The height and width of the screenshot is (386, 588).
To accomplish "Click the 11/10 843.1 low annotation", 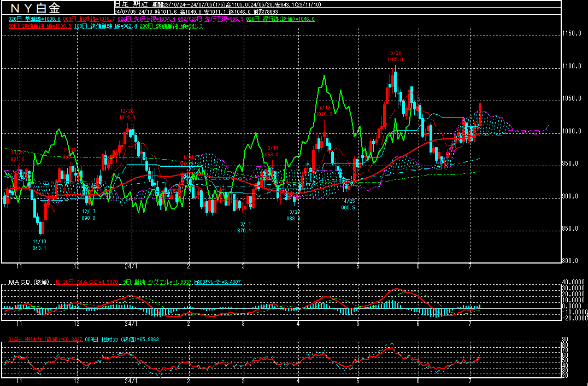I will (39, 244).
